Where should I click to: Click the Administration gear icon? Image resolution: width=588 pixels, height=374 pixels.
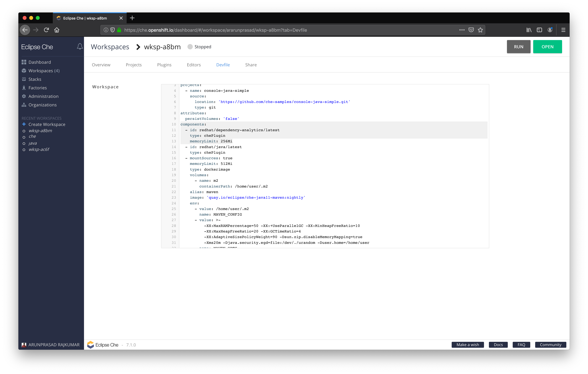click(24, 96)
